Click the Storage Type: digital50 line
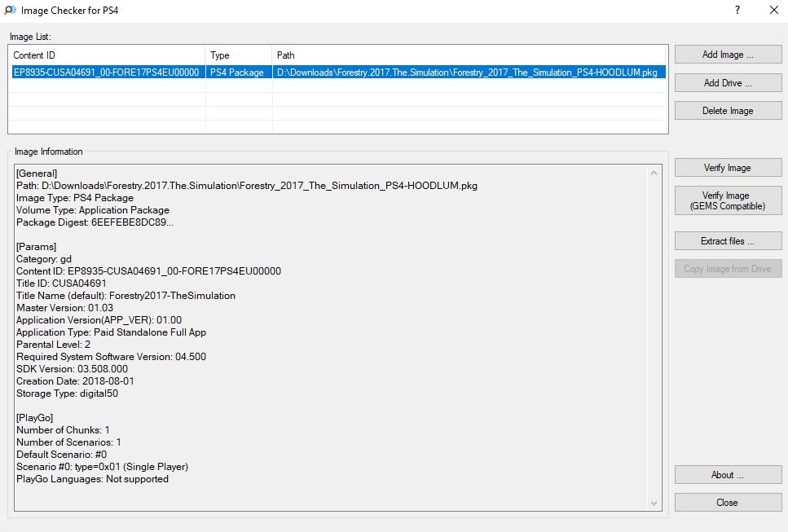This screenshot has width=788, height=532. pos(68,394)
